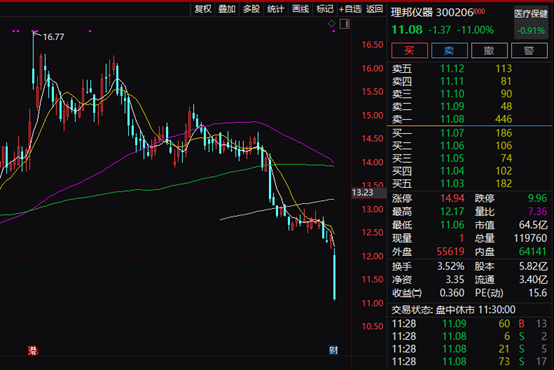The height and width of the screenshot is (370, 554).
Task: Click the red 买 buy button
Action: pyautogui.click(x=409, y=51)
